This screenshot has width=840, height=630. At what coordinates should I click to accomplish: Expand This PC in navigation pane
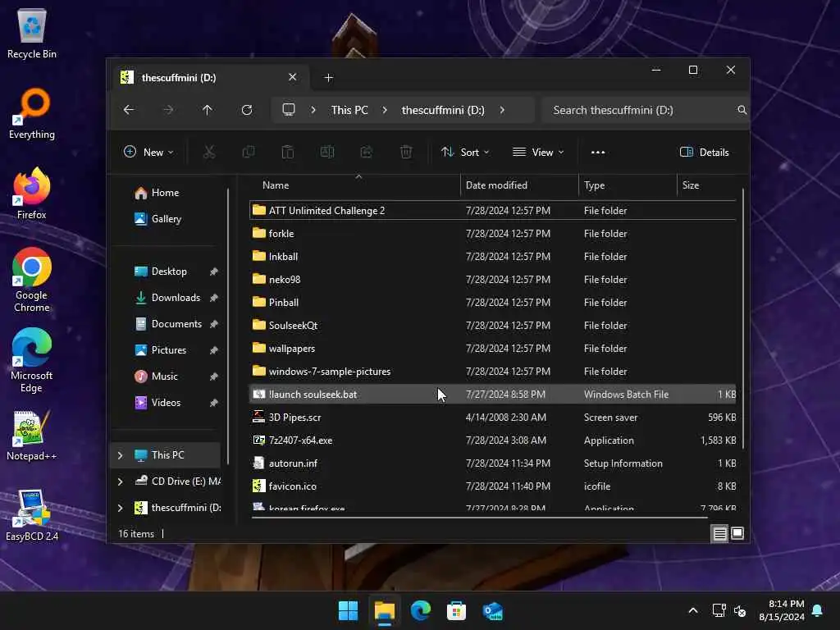pyautogui.click(x=120, y=455)
